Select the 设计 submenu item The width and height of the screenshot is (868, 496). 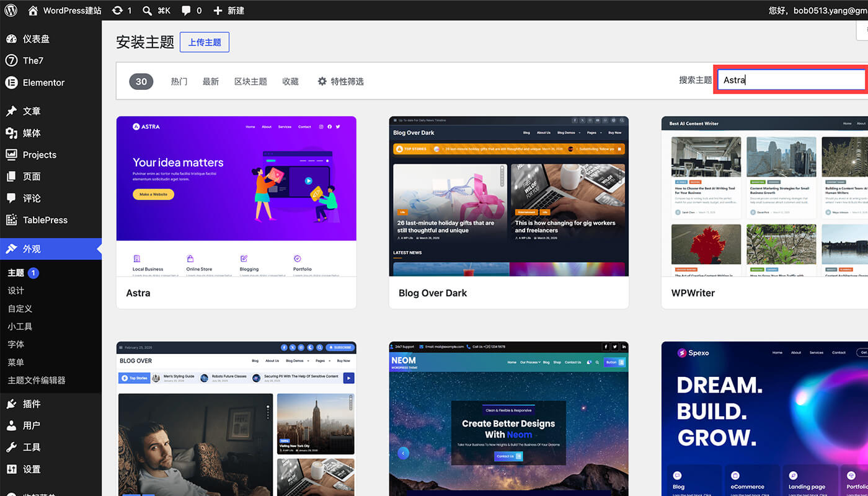click(16, 291)
